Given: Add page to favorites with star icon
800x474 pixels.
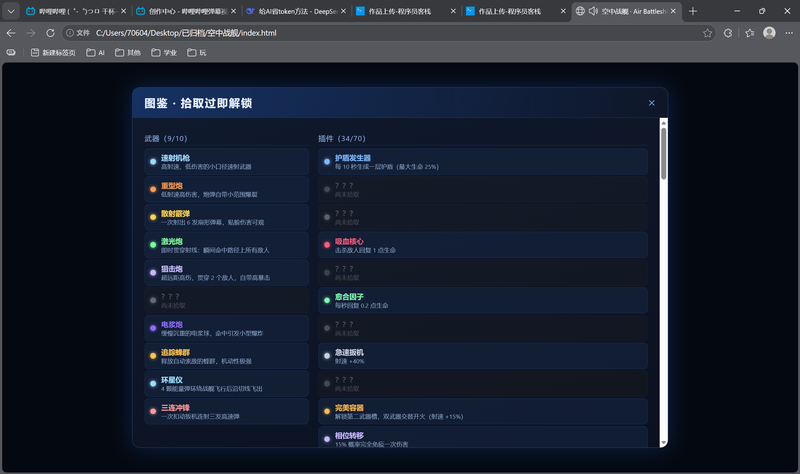Looking at the screenshot, I should [x=707, y=33].
